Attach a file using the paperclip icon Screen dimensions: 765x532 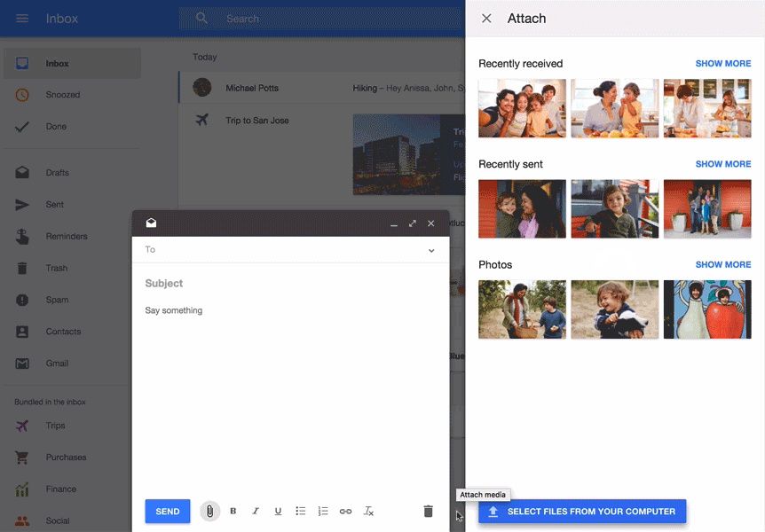[210, 511]
